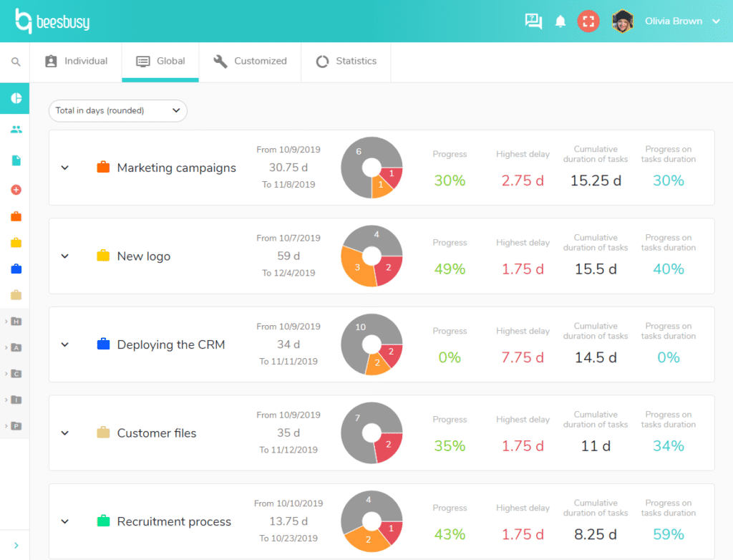Select the yellow briefcase project icon
733x560 pixels.
(x=14, y=243)
